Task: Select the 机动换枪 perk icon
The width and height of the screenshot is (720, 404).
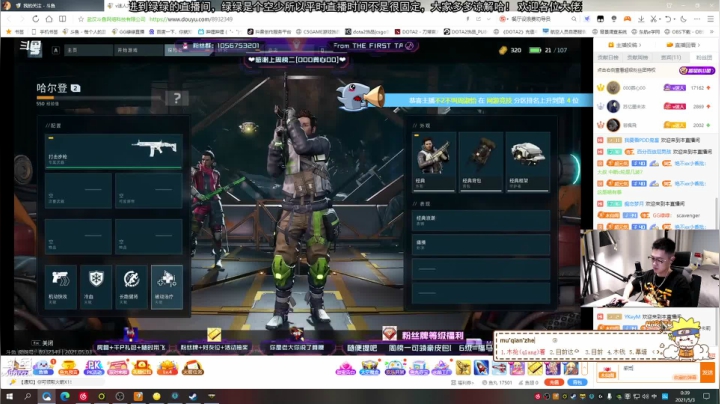Action: click(61, 286)
